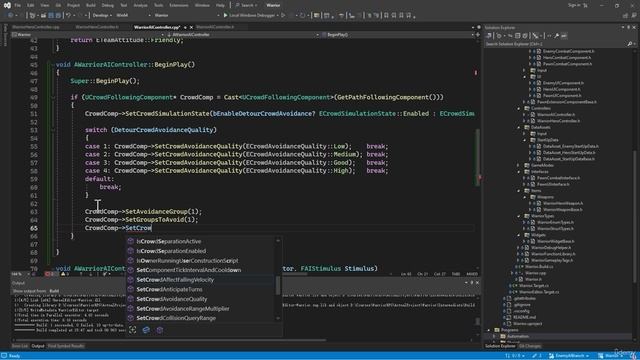Switch to Error List tab
The width and height of the screenshot is (640, 360).
point(20,346)
